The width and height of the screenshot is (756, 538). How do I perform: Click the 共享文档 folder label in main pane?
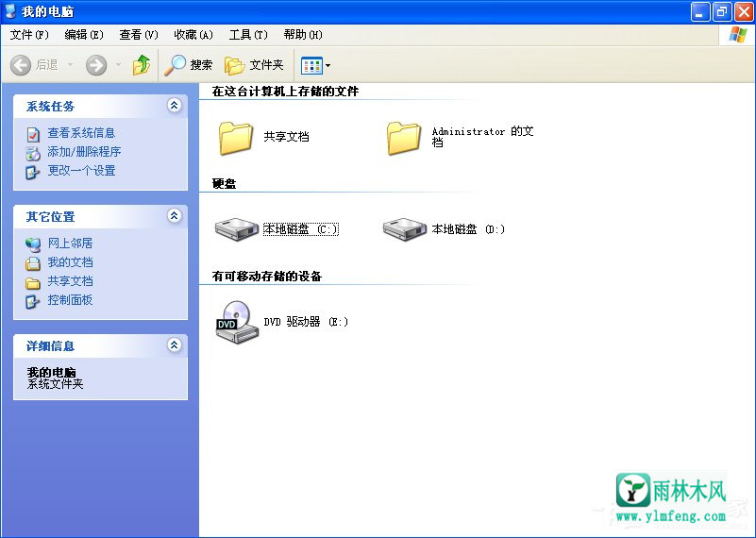pyautogui.click(x=286, y=137)
